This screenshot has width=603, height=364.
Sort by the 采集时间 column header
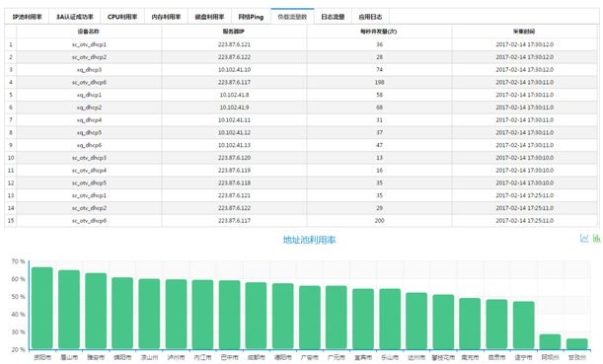coord(524,32)
